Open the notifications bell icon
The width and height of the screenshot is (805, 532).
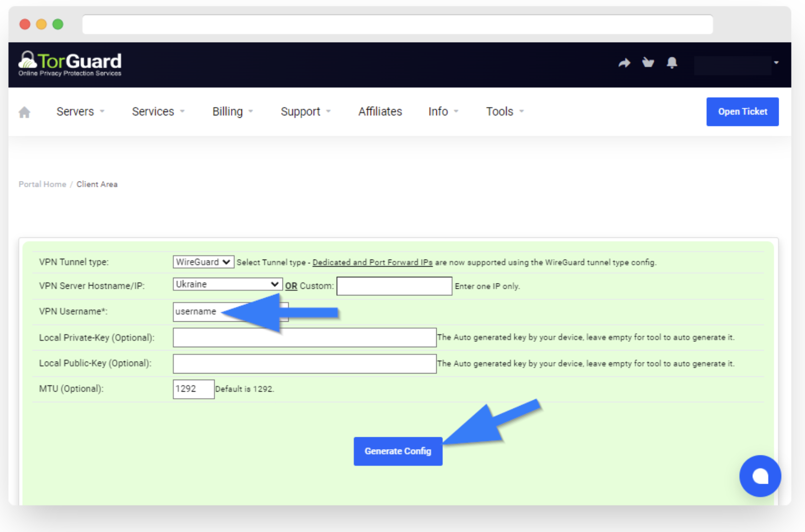pyautogui.click(x=672, y=63)
